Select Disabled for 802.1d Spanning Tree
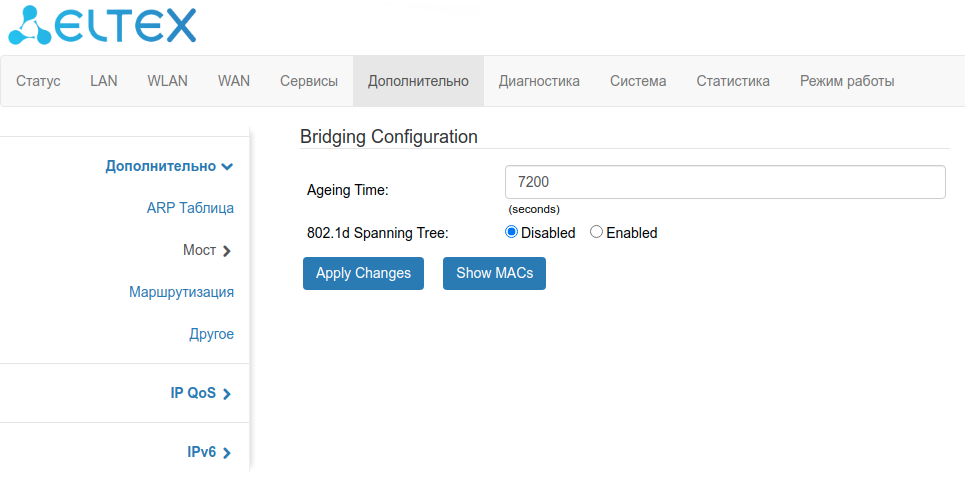The width and height of the screenshot is (965, 482). [512, 232]
